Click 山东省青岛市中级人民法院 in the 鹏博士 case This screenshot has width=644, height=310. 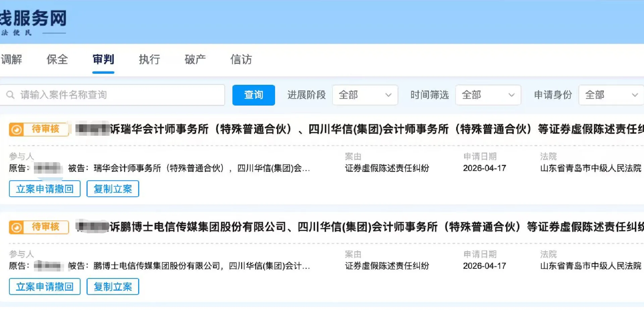click(x=591, y=266)
